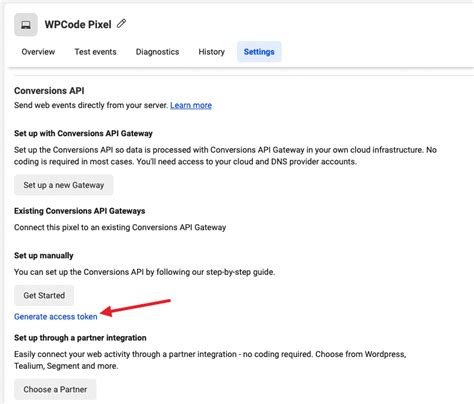
Task: Click the Set up with Conversions API Gateway heading
Action: point(83,133)
